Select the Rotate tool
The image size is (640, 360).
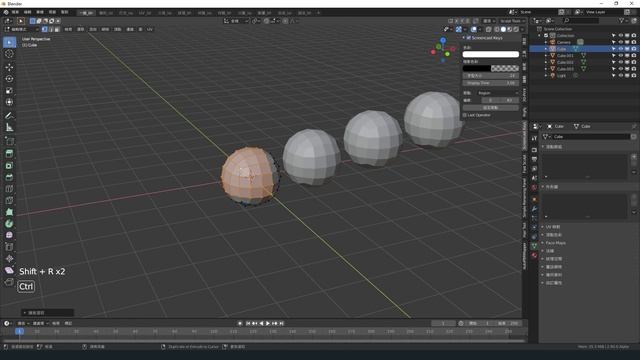coord(9,79)
